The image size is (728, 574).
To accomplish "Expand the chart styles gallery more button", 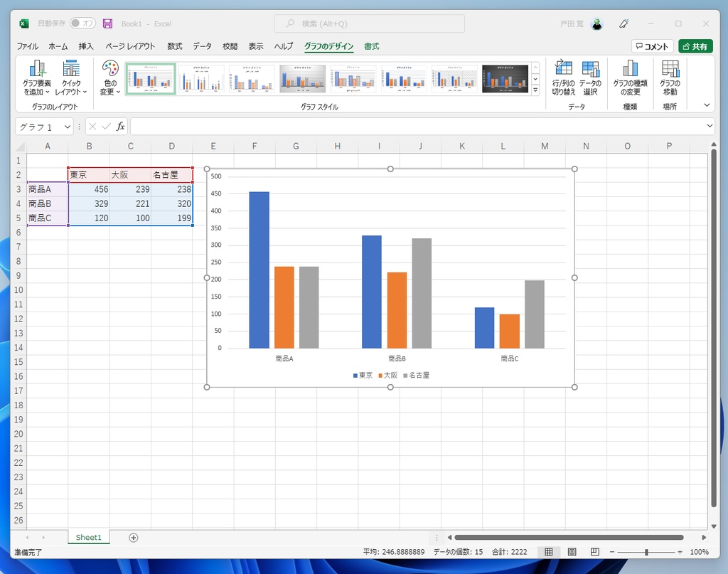I will coord(535,90).
